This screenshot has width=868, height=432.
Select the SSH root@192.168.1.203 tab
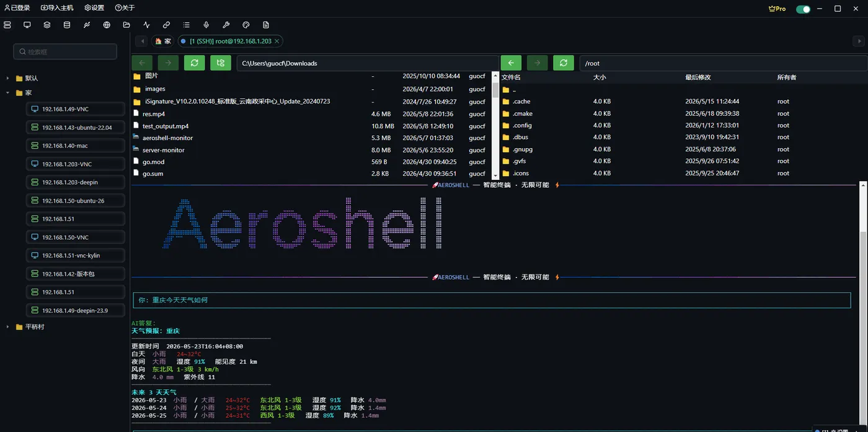click(x=230, y=41)
